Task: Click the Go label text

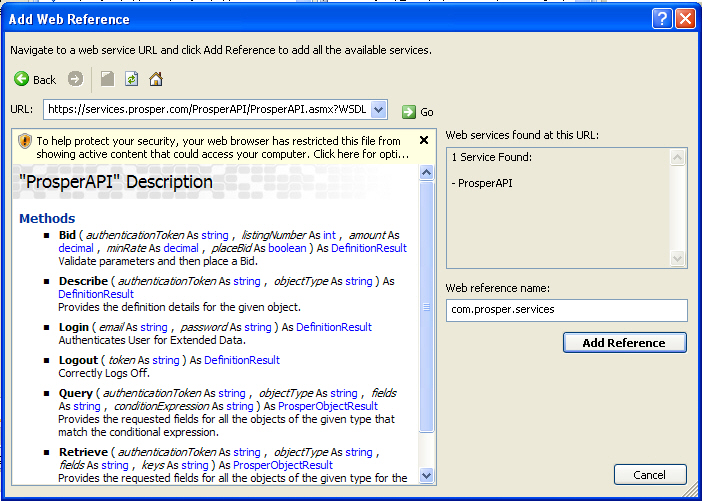Action: pyautogui.click(x=427, y=112)
